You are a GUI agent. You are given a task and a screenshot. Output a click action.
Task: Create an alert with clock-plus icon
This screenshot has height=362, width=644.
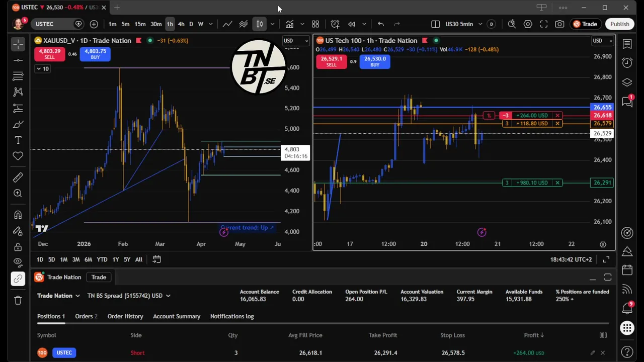click(x=335, y=24)
